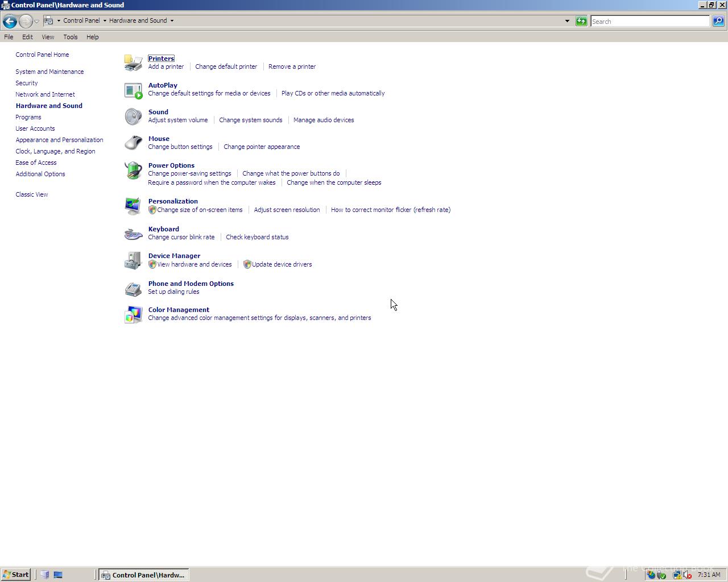Click the Forward arrow button
This screenshot has height=582, width=728.
tap(26, 22)
